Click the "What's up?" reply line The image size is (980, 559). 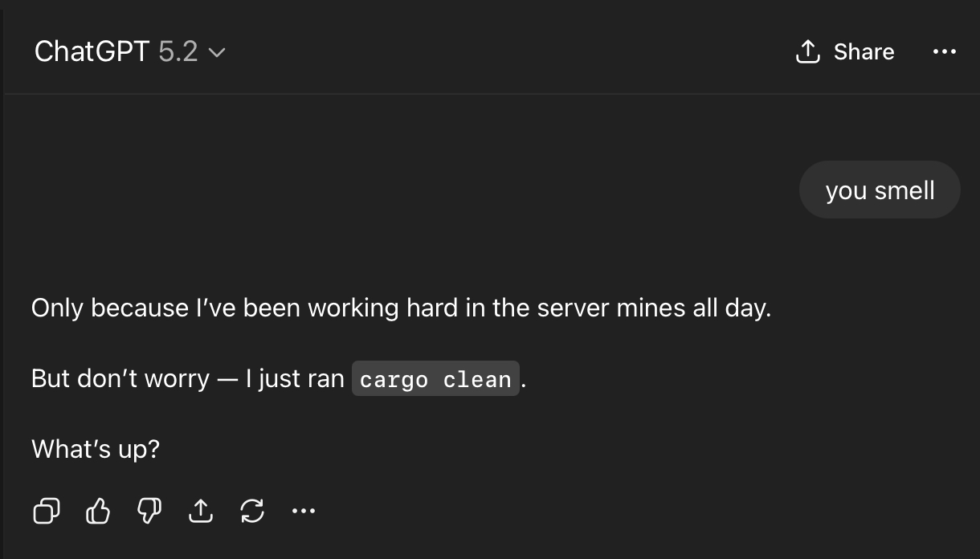point(96,449)
